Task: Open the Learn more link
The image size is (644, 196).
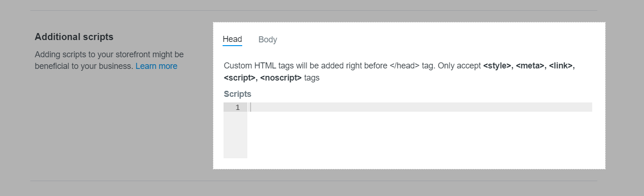Action: [156, 66]
